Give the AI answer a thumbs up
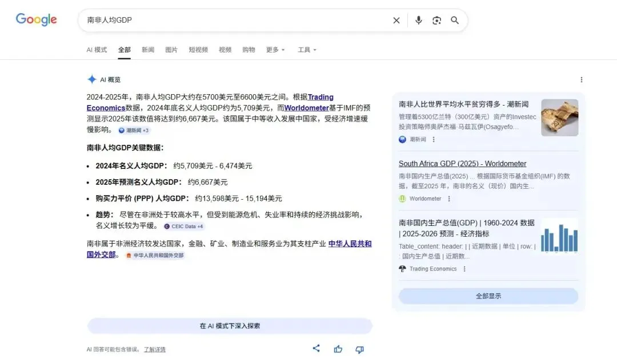Image resolution: width=617 pixels, height=364 pixels. [338, 349]
